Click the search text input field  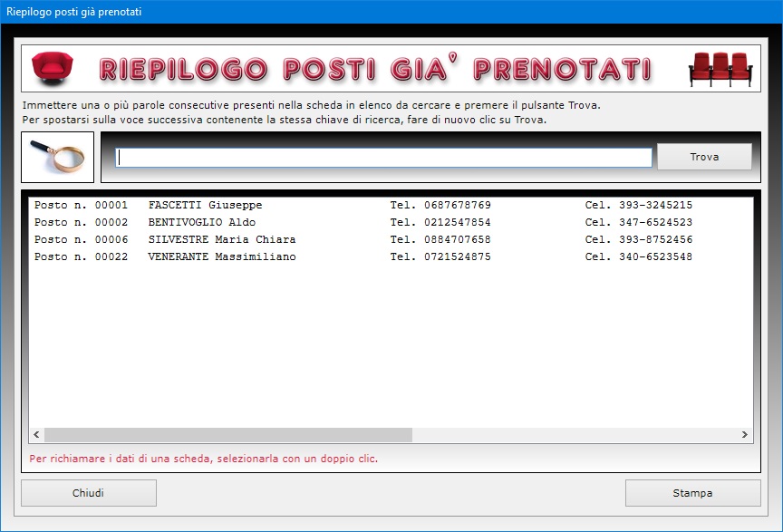(383, 158)
